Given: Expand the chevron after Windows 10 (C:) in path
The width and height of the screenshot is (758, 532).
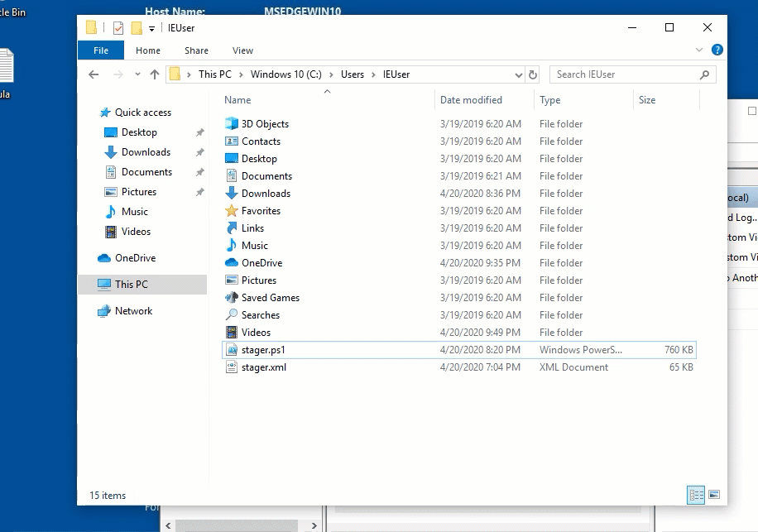Looking at the screenshot, I should [331, 74].
